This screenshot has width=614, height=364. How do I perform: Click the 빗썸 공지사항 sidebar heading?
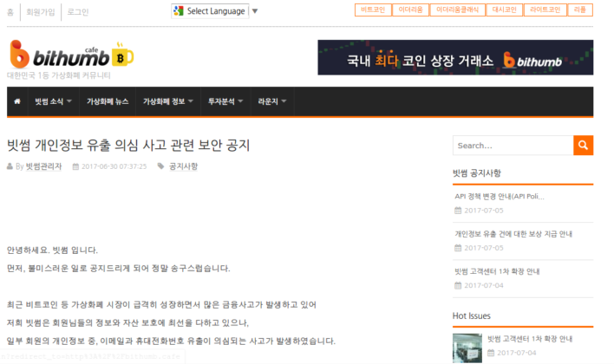coord(477,173)
